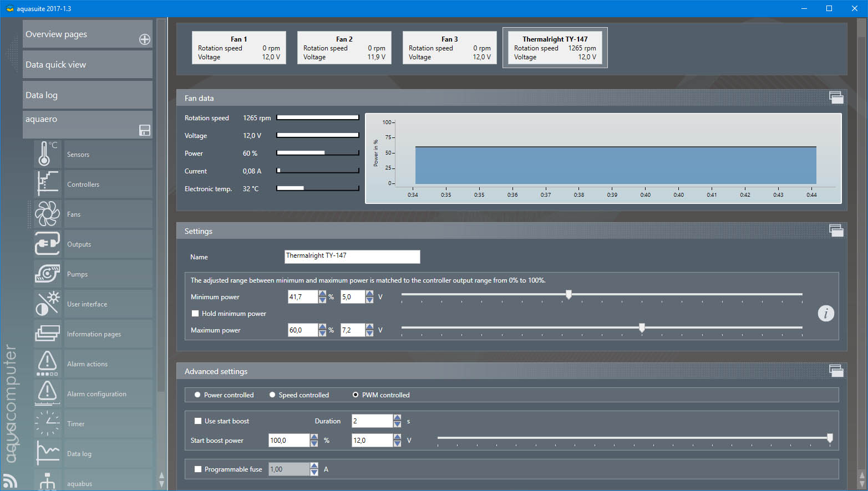Screen dimensions: 868x491
Task: Collapse the Settings panel section
Action: pos(836,231)
